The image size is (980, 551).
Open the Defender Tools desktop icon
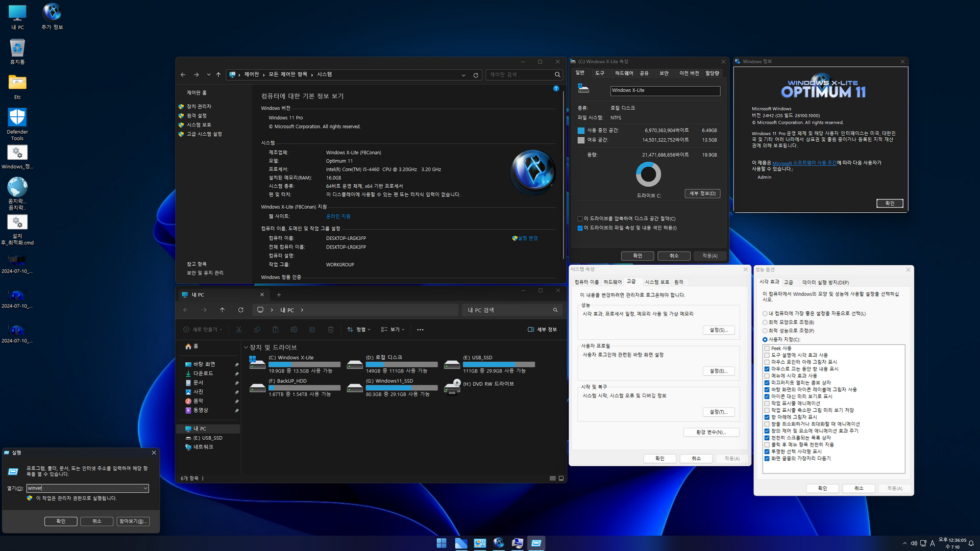tap(17, 118)
